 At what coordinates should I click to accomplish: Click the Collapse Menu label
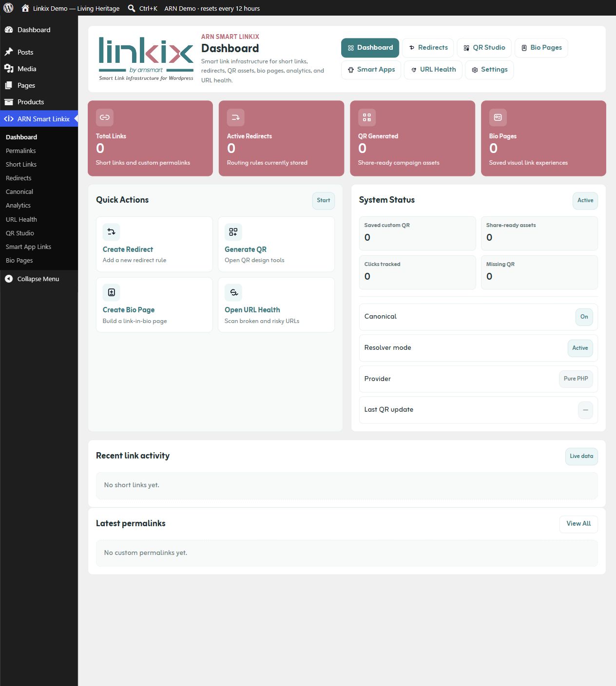[x=38, y=279]
